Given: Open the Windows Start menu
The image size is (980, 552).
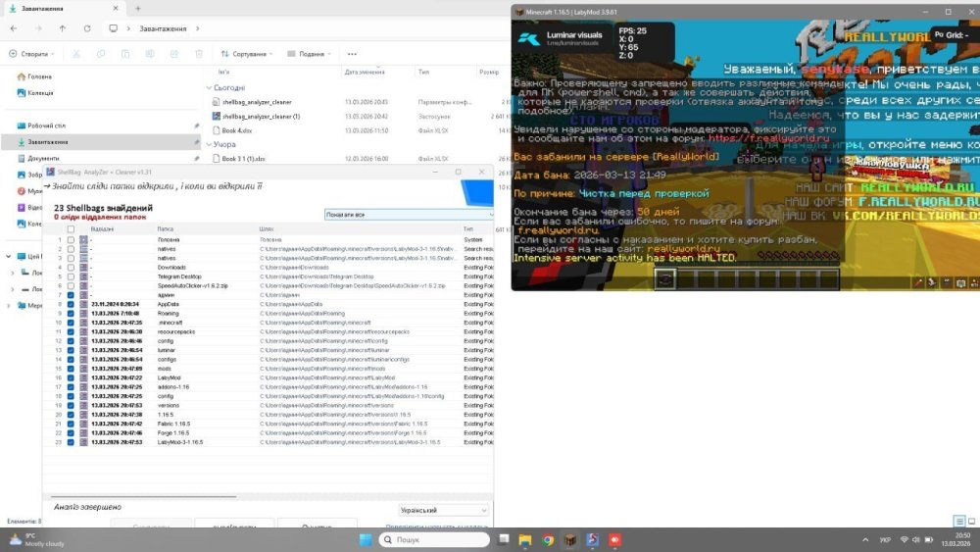Looking at the screenshot, I should [x=366, y=539].
